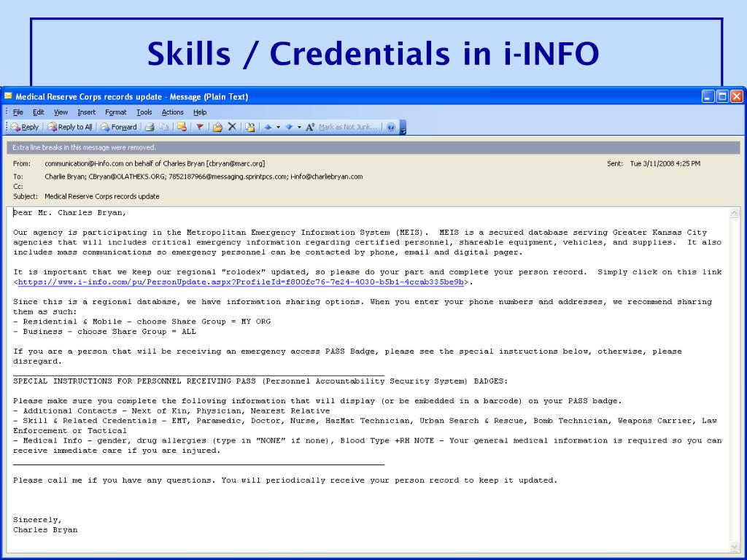Click recipient 7852187966@messaging.sprintpcs.com

228,176
